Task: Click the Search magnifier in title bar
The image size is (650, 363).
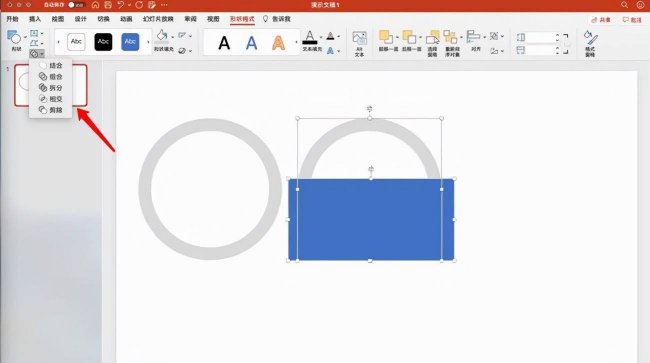Action: (x=624, y=5)
